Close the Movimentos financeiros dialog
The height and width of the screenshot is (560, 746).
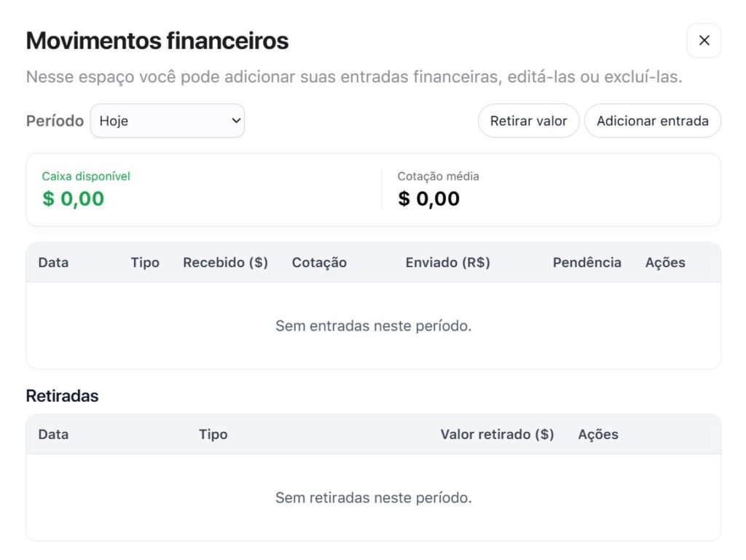click(x=704, y=41)
